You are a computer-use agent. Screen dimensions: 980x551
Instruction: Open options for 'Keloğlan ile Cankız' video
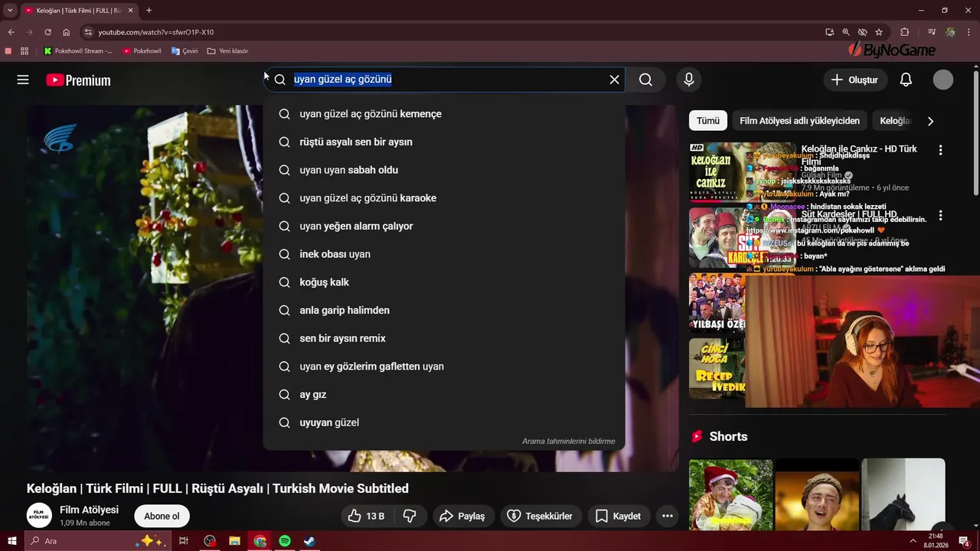[940, 151]
